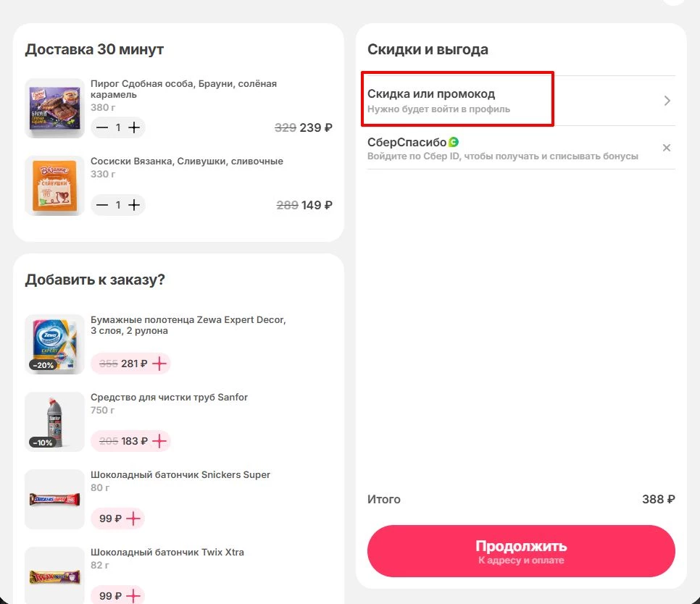
Task: Click the СберСпасибо login hint text
Action: coord(503,156)
